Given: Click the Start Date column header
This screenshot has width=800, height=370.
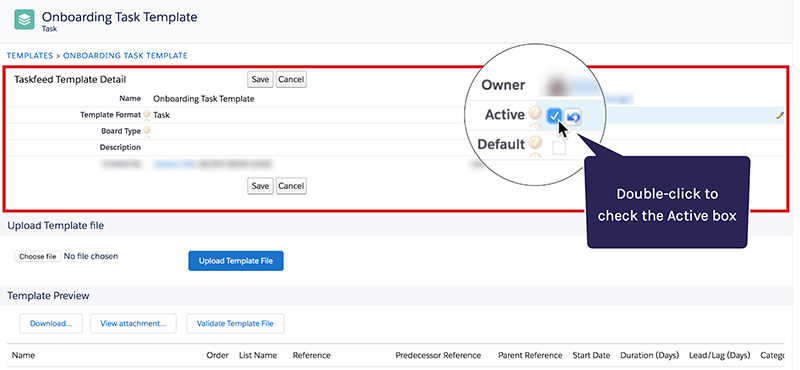Looking at the screenshot, I should click(591, 355).
